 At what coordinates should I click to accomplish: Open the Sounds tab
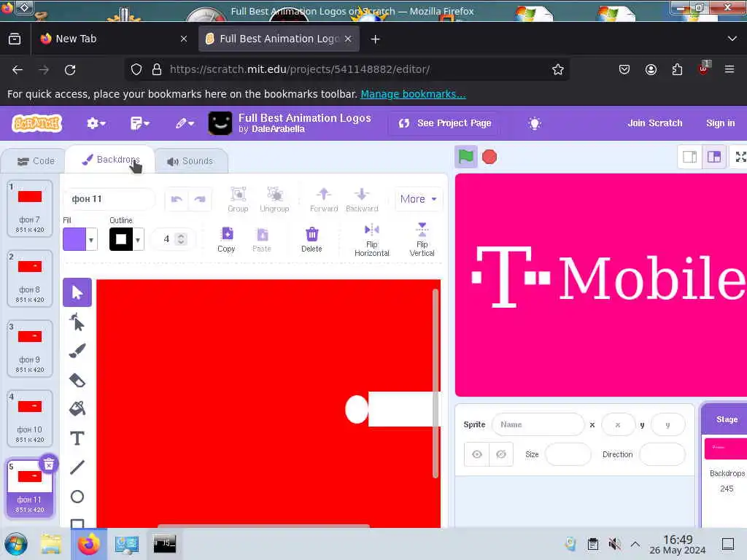pos(190,161)
